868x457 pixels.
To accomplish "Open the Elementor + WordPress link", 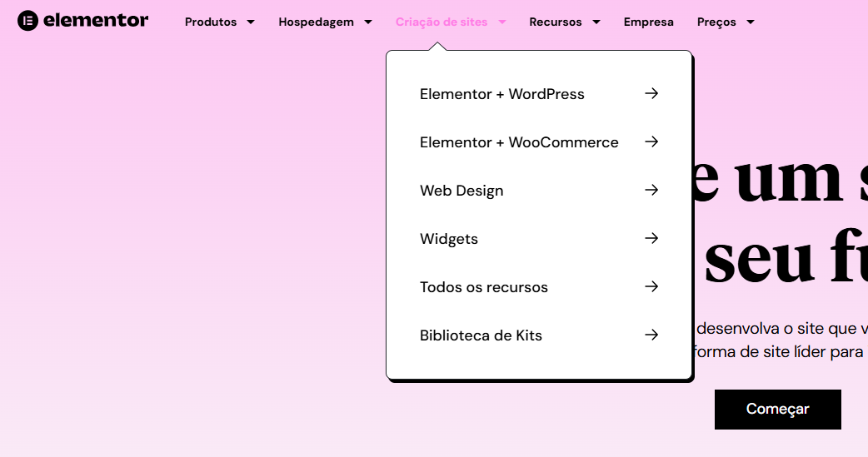I will (502, 94).
